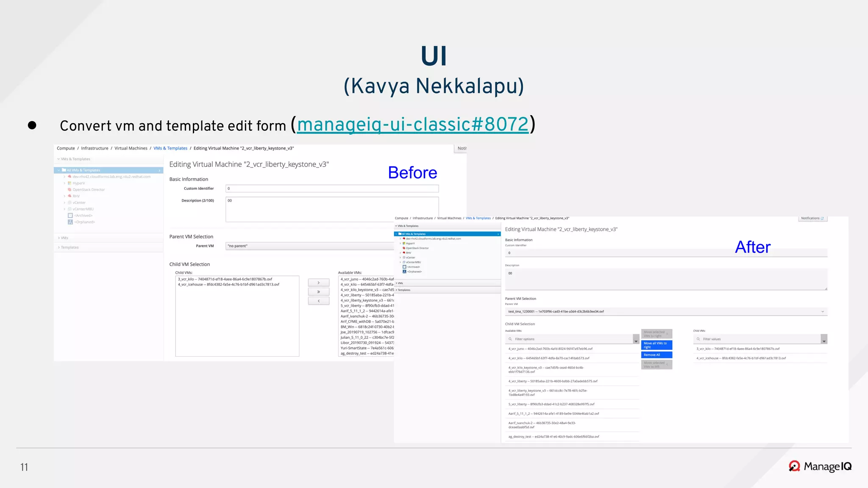868x488 pixels.
Task: Select All VMs & Templates in After tree
Action: [x=447, y=234]
